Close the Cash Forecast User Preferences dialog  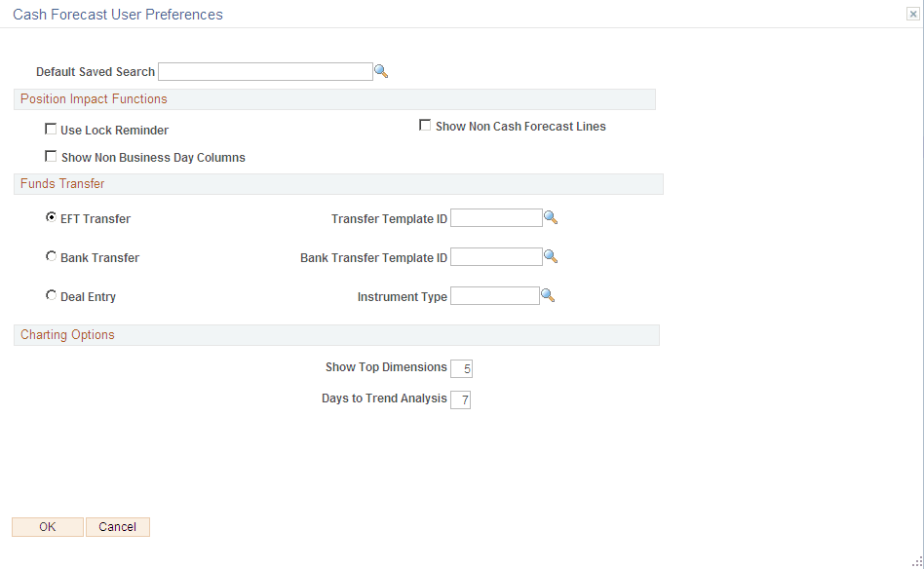912,14
